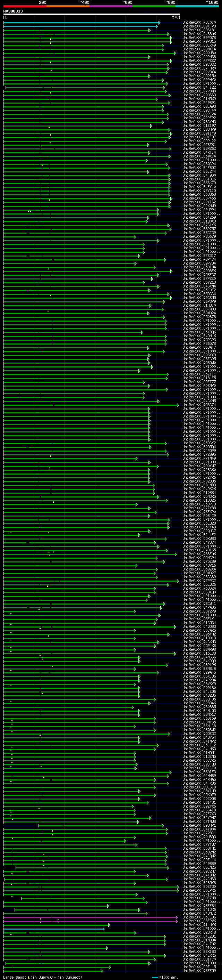The image size is (222, 980).
Task: Choose UniRef100_A2XMW9 hit
Action: tap(199, 206)
